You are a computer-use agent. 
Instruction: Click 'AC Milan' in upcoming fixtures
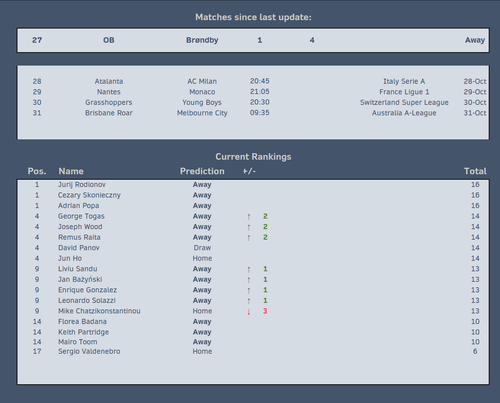[202, 81]
